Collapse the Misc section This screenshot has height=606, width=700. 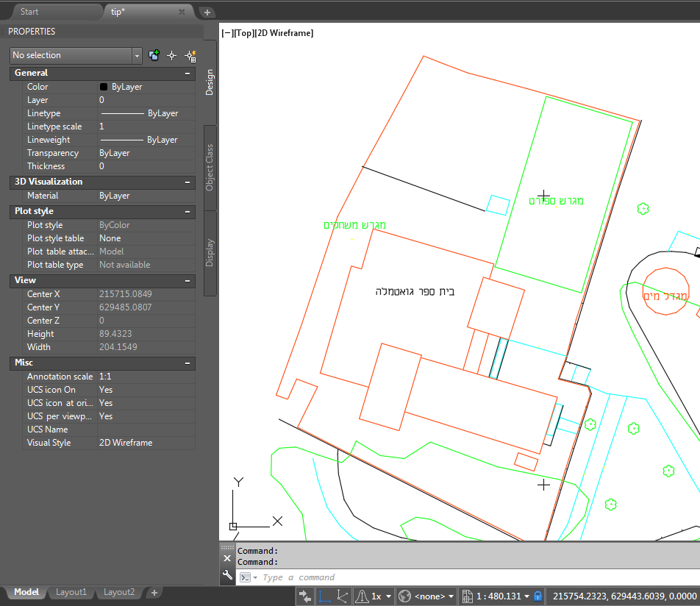[187, 363]
